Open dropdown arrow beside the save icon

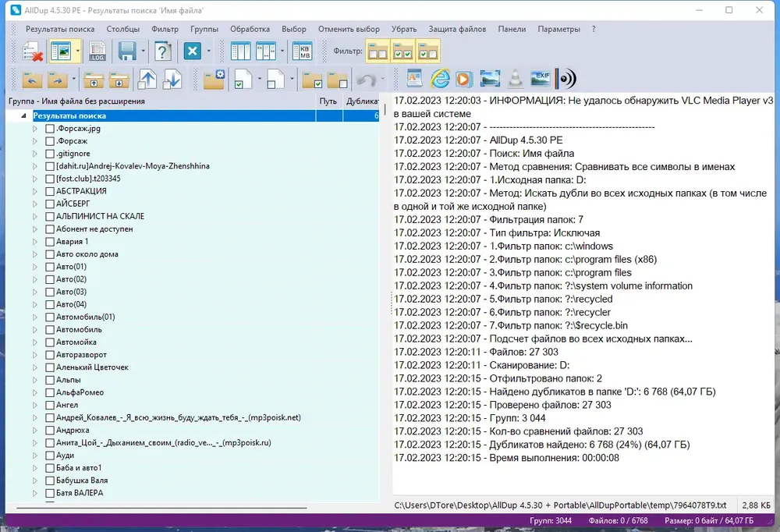[x=144, y=51]
